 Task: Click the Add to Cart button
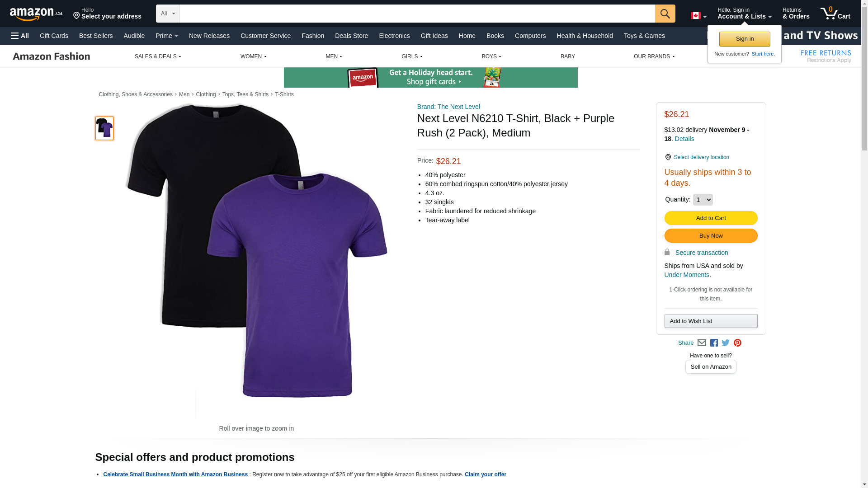tap(711, 218)
